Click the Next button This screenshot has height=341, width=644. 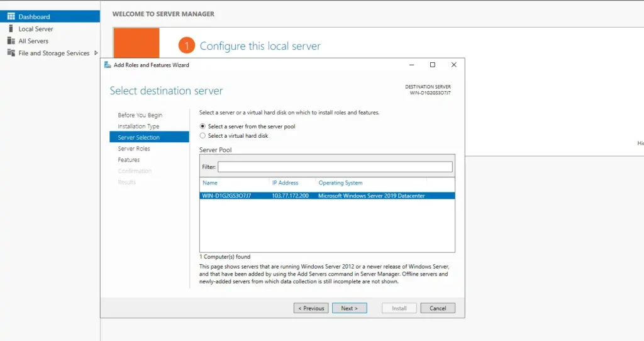[x=349, y=308]
